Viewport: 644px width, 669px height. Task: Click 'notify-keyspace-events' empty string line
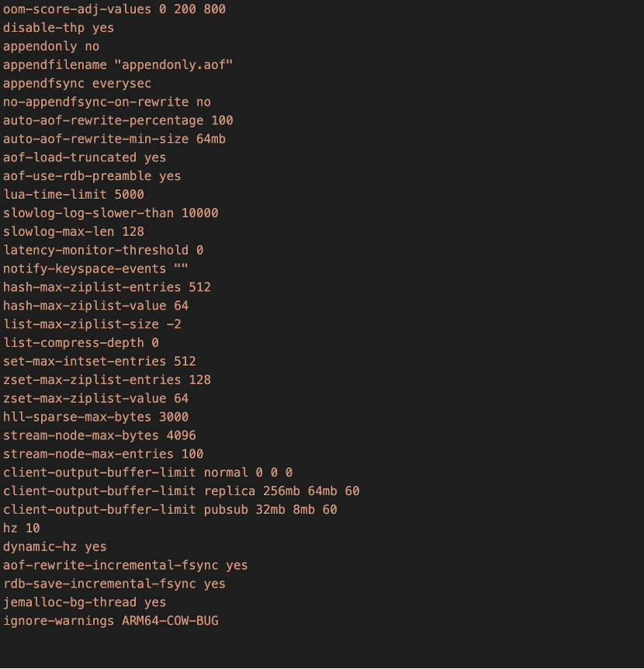point(95,269)
